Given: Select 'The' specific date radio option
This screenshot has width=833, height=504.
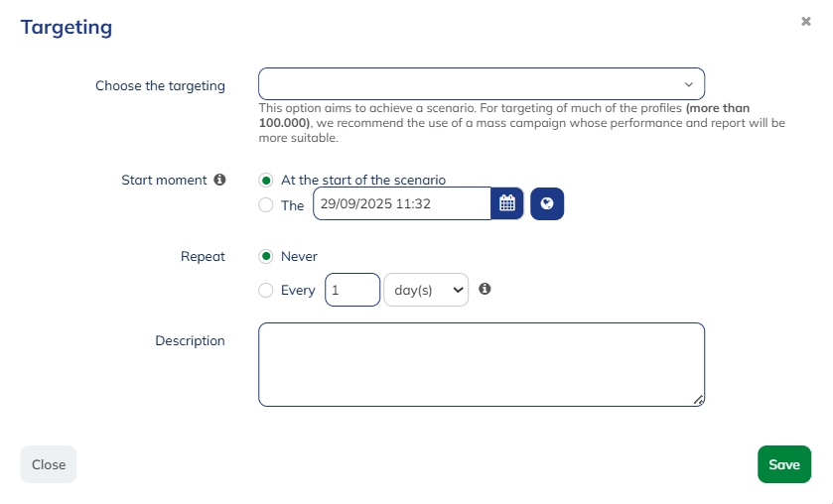Looking at the screenshot, I should coord(265,205).
